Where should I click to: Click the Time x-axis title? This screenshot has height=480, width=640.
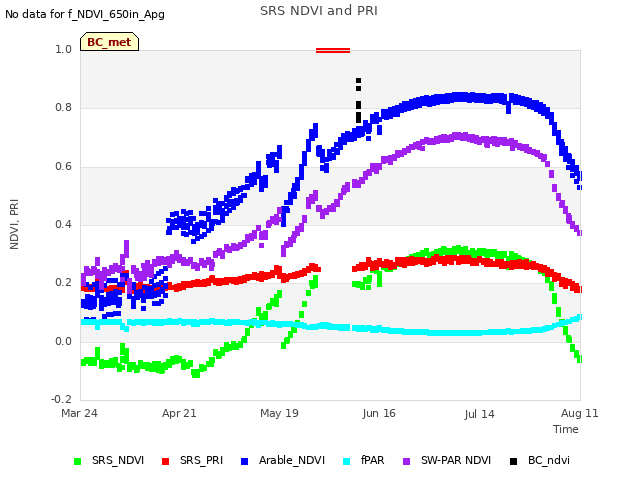coord(566,429)
